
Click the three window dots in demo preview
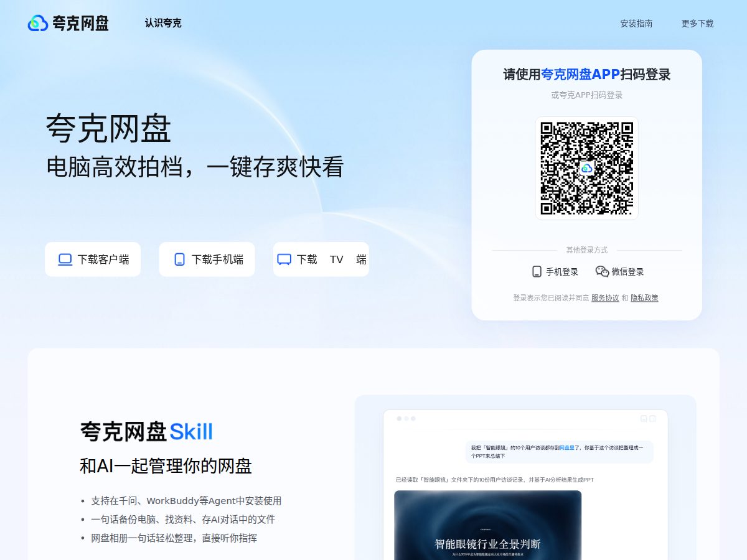406,419
